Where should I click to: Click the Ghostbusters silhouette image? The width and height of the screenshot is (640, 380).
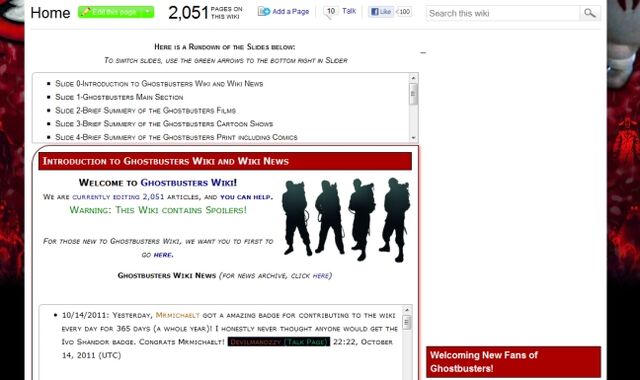346,220
